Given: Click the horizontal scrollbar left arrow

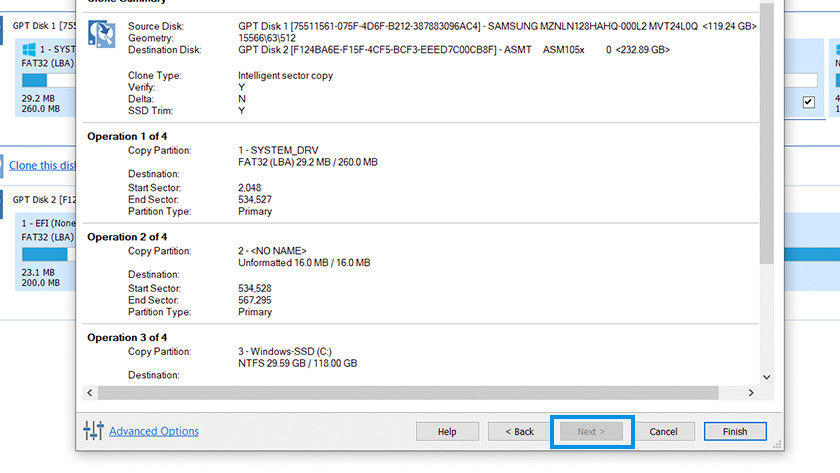Looking at the screenshot, I should point(88,393).
